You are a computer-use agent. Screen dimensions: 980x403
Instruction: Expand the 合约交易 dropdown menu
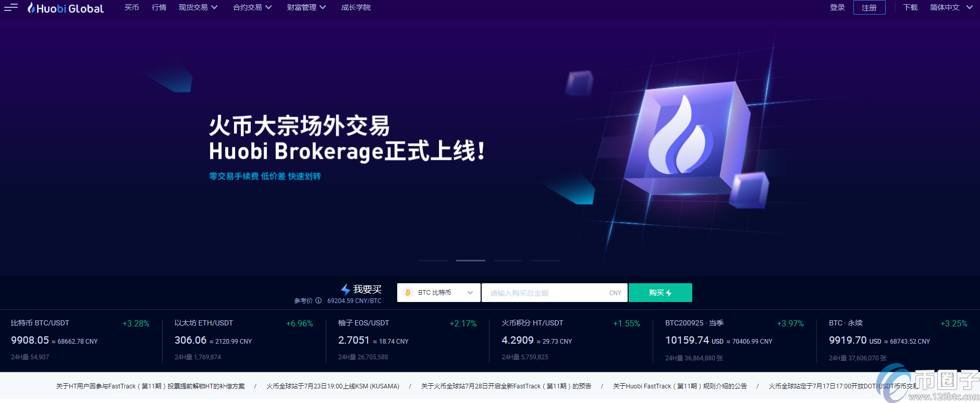click(x=252, y=7)
